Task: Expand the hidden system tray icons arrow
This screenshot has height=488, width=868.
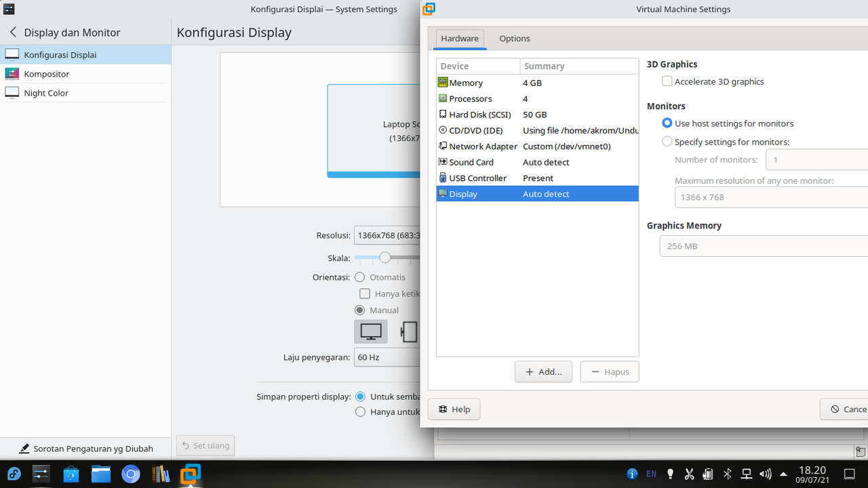Action: [784, 474]
